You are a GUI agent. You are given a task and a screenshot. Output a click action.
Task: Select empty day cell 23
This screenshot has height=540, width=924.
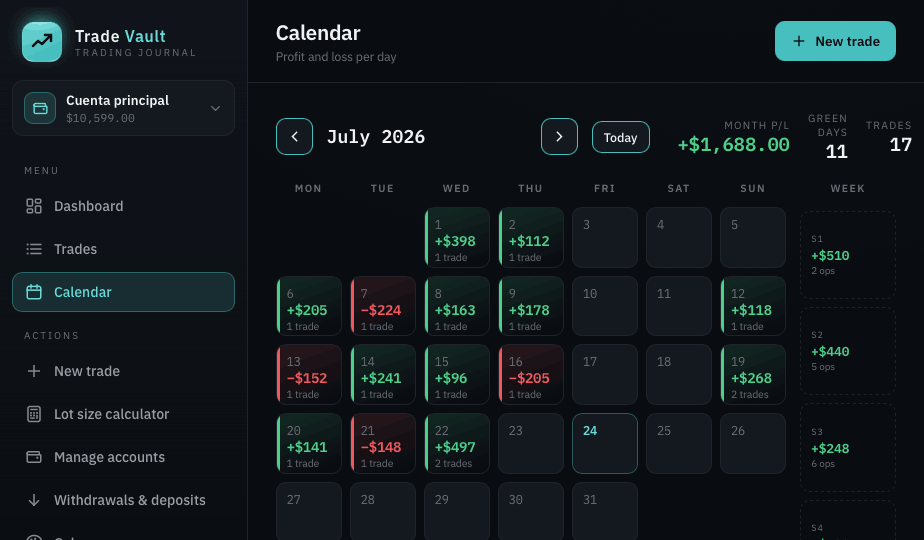point(531,443)
